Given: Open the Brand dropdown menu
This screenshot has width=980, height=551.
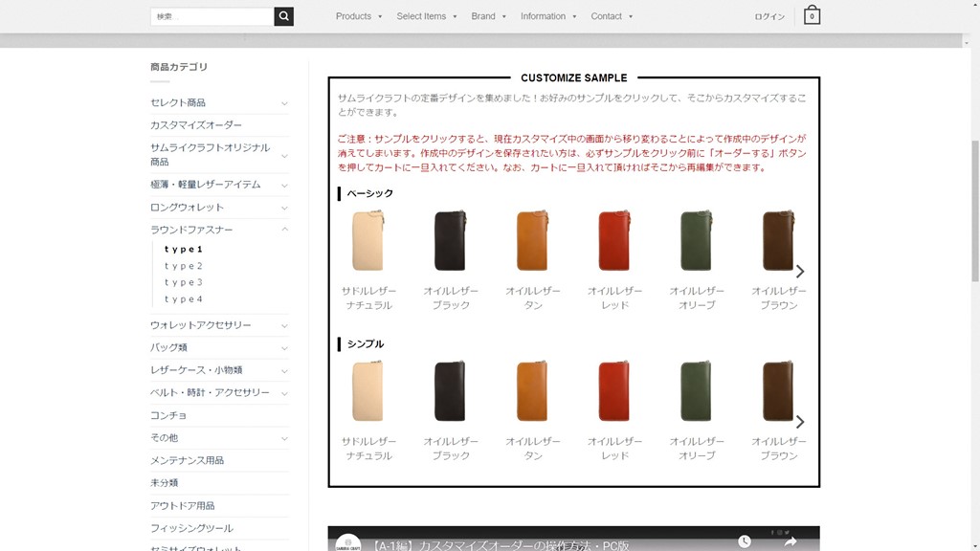Looking at the screenshot, I should click(488, 16).
